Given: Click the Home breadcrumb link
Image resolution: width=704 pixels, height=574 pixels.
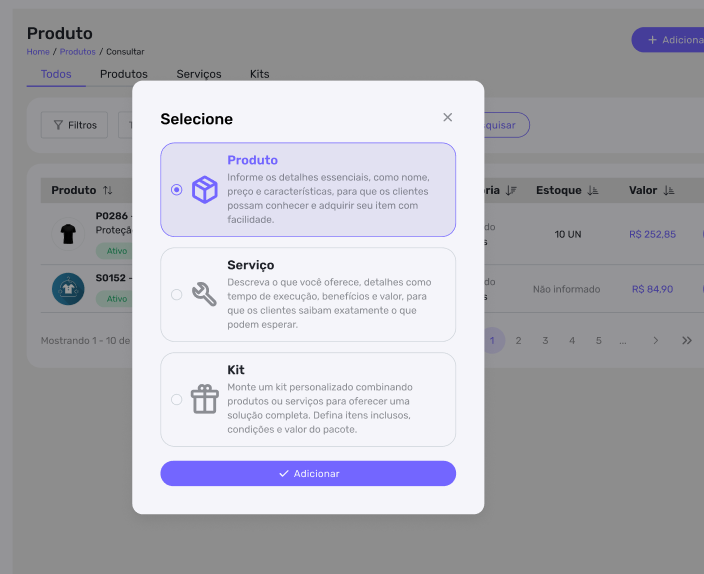Looking at the screenshot, I should (x=38, y=51).
